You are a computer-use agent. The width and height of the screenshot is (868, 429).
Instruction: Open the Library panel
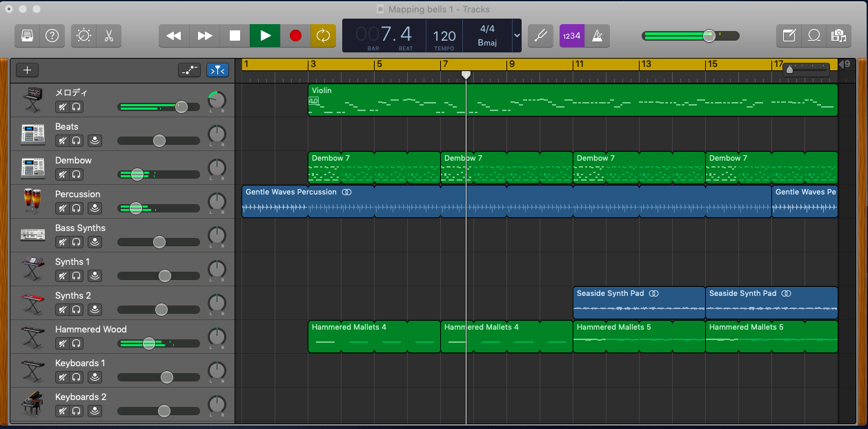28,35
